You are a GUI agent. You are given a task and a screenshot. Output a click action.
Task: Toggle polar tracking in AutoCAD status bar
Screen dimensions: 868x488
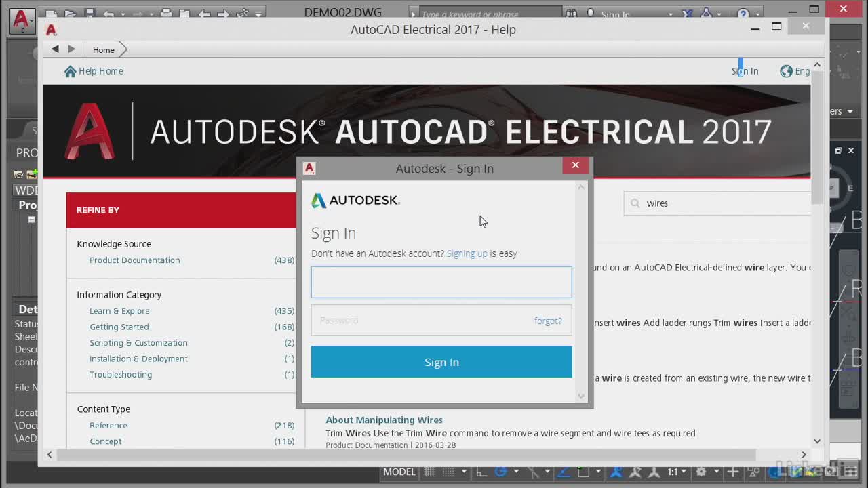(x=500, y=472)
